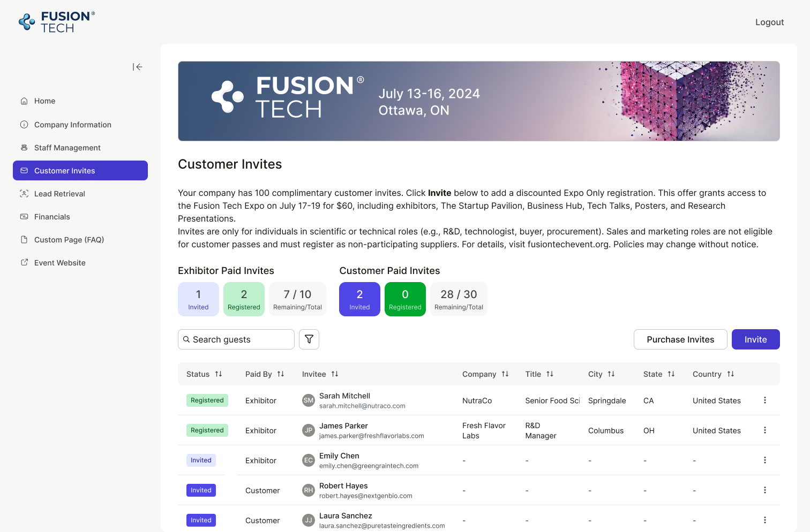The width and height of the screenshot is (810, 532).
Task: Sort table by City column arrows
Action: [611, 374]
